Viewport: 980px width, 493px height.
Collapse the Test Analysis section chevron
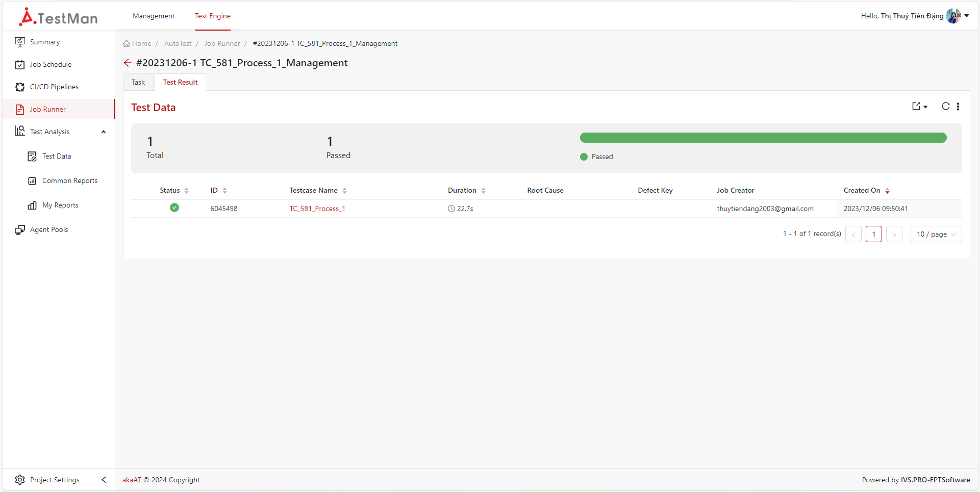point(104,132)
